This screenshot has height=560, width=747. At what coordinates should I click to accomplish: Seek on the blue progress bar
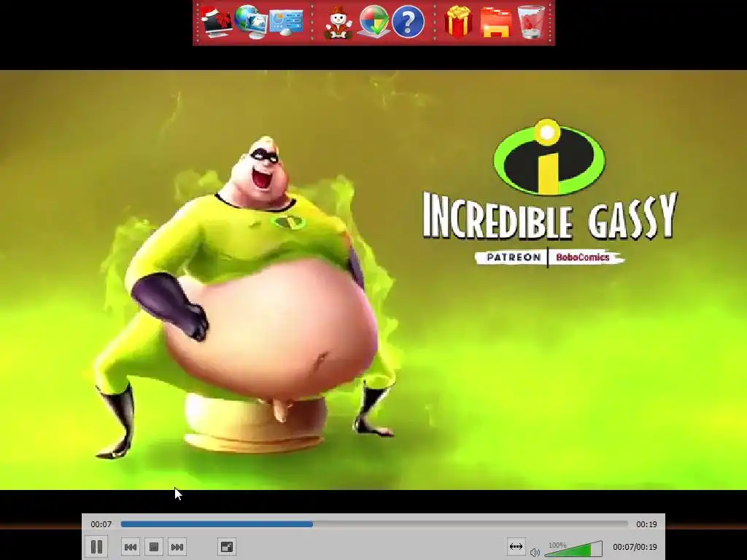coord(374,524)
